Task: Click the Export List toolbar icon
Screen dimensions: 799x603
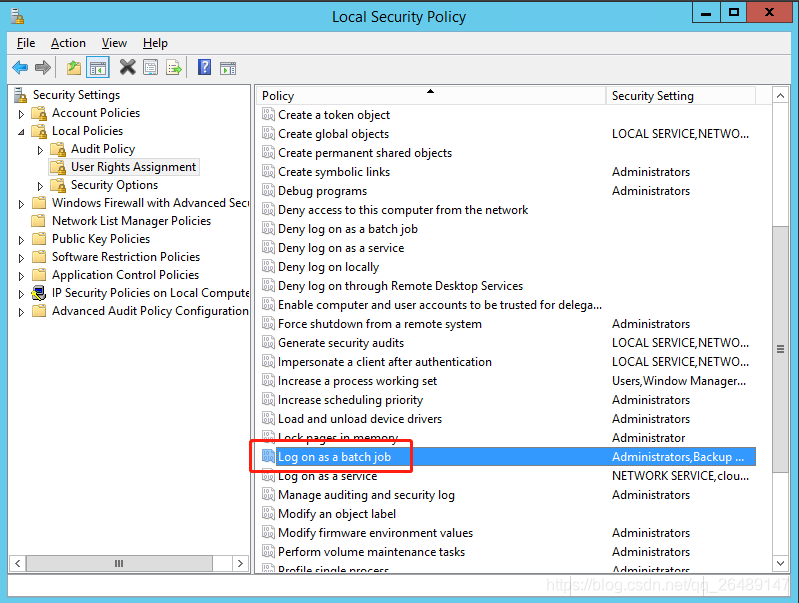Action: tap(174, 67)
